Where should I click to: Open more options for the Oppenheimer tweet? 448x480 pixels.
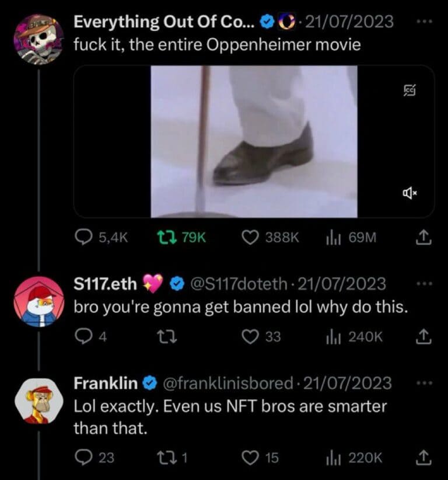tap(425, 21)
